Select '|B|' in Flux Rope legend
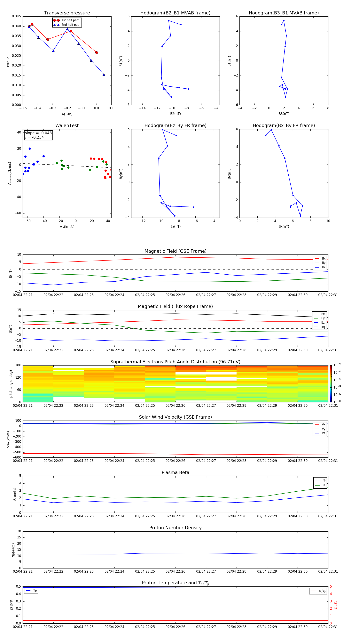This screenshot has width=351, height=644. pos(320,327)
